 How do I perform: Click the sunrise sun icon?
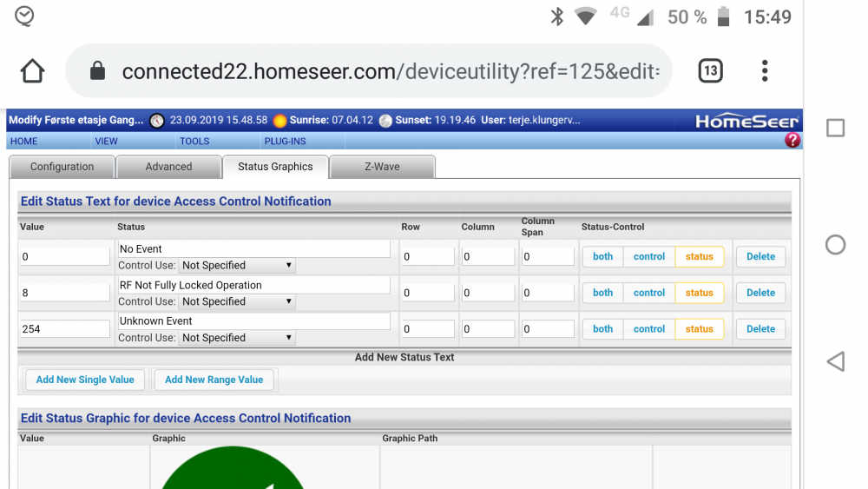tap(280, 121)
